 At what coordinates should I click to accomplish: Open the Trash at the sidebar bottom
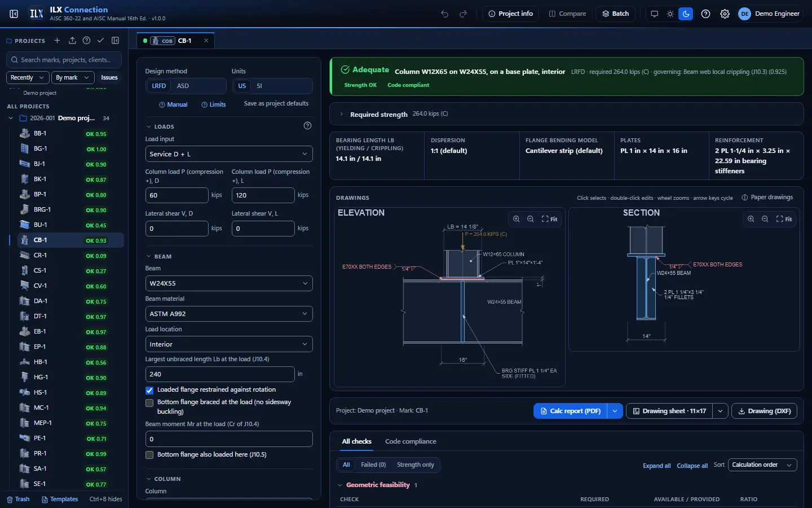tap(18, 499)
